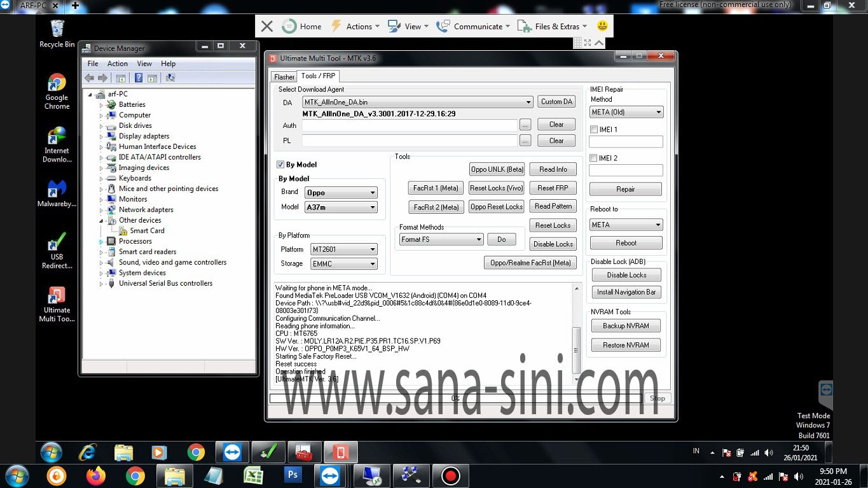868x488 pixels.
Task: Click the Read Info button
Action: pos(553,169)
